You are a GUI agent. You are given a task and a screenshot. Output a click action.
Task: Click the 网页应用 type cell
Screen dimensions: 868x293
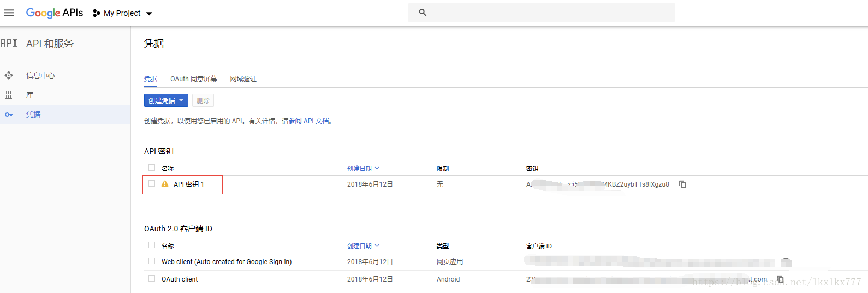pyautogui.click(x=450, y=262)
